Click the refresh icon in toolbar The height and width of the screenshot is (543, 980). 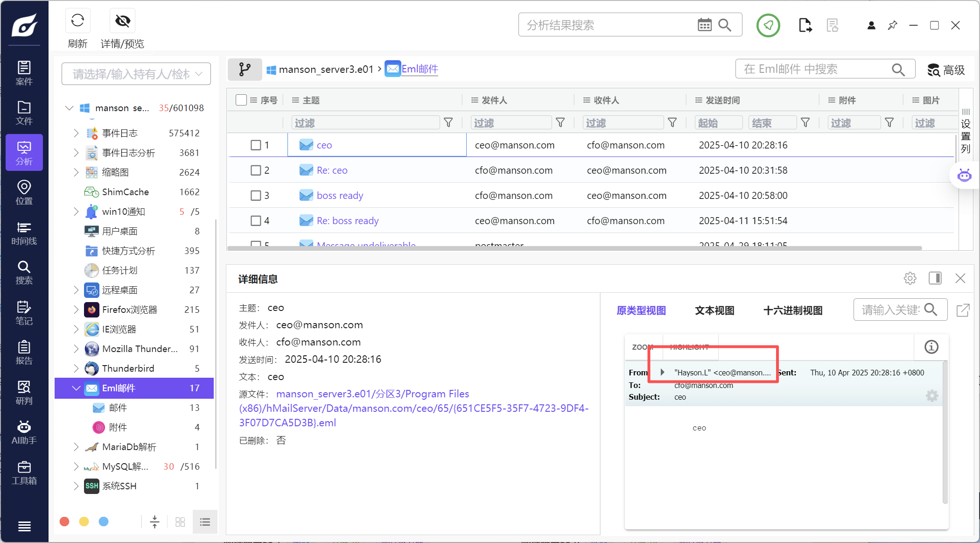point(77,21)
